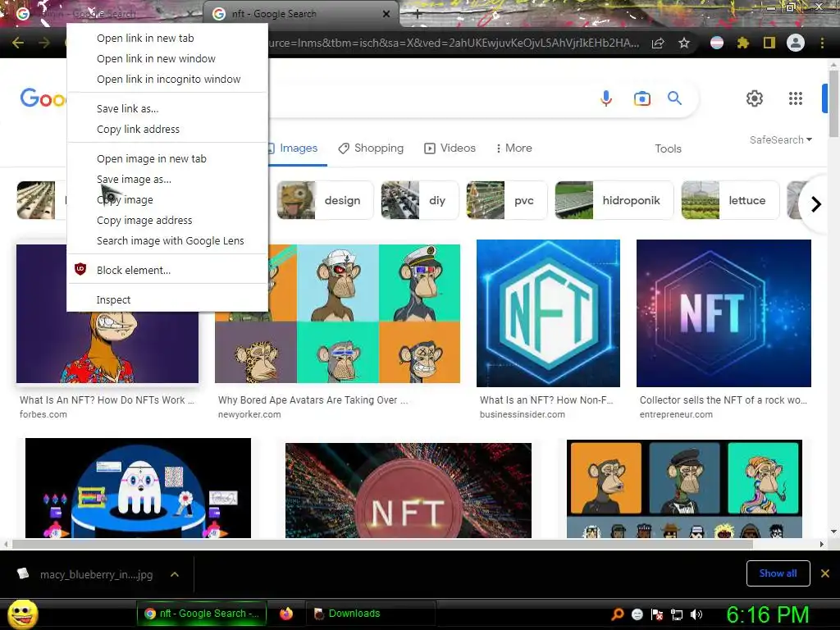The width and height of the screenshot is (840, 630).
Task: Open the newyorker.com Bored Ape link
Action: pos(313,407)
